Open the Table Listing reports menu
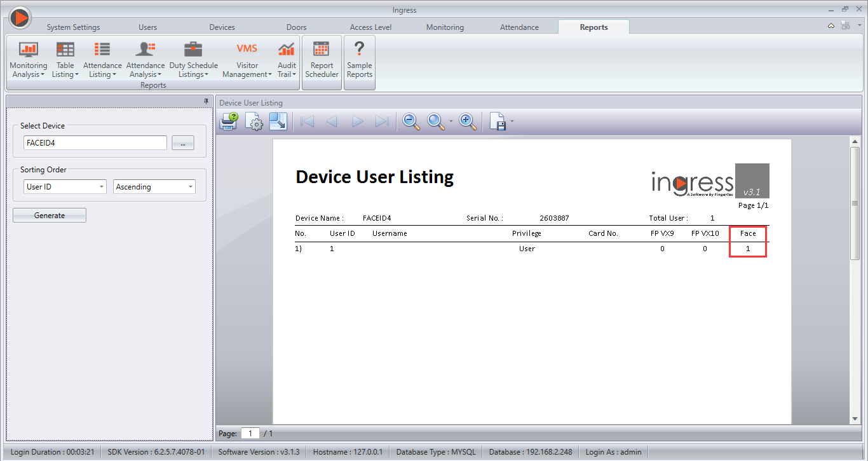The height and width of the screenshot is (461, 868). click(65, 60)
